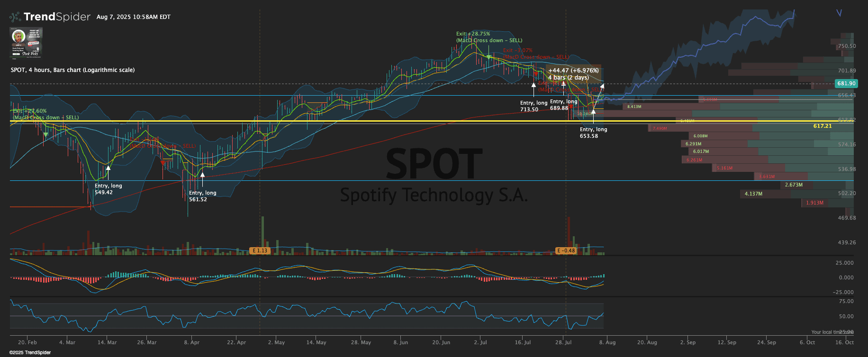The image size is (868, 357).
Task: Click the 6.291M volume profile label
Action: (693, 143)
